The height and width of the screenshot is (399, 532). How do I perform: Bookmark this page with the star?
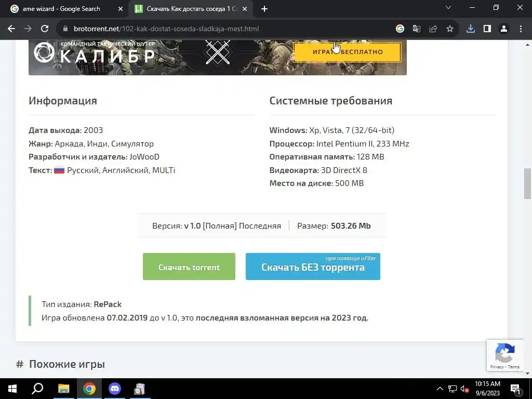pos(450,29)
